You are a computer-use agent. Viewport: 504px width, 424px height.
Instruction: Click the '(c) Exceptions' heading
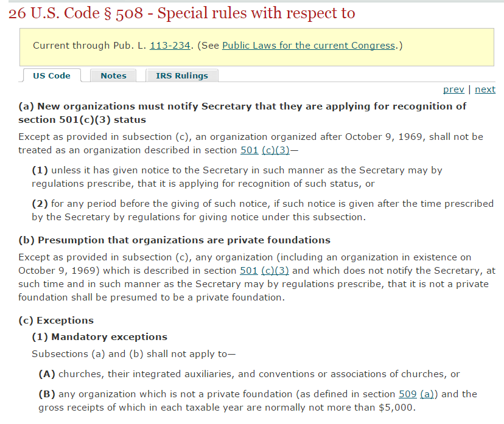pos(56,321)
